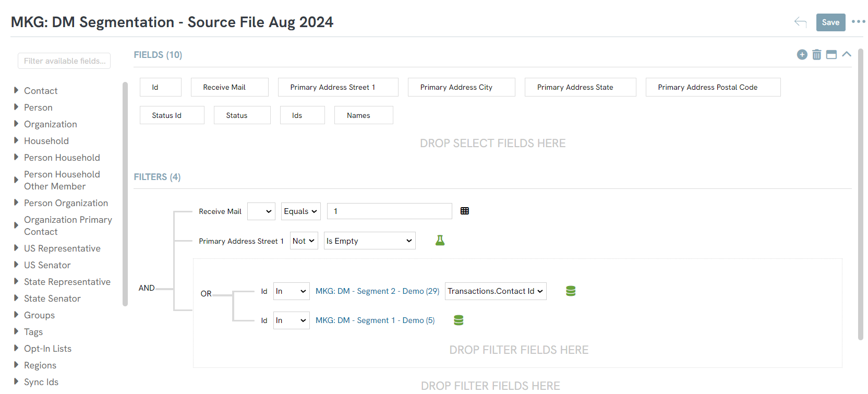Expand the Contact tree node

click(16, 90)
